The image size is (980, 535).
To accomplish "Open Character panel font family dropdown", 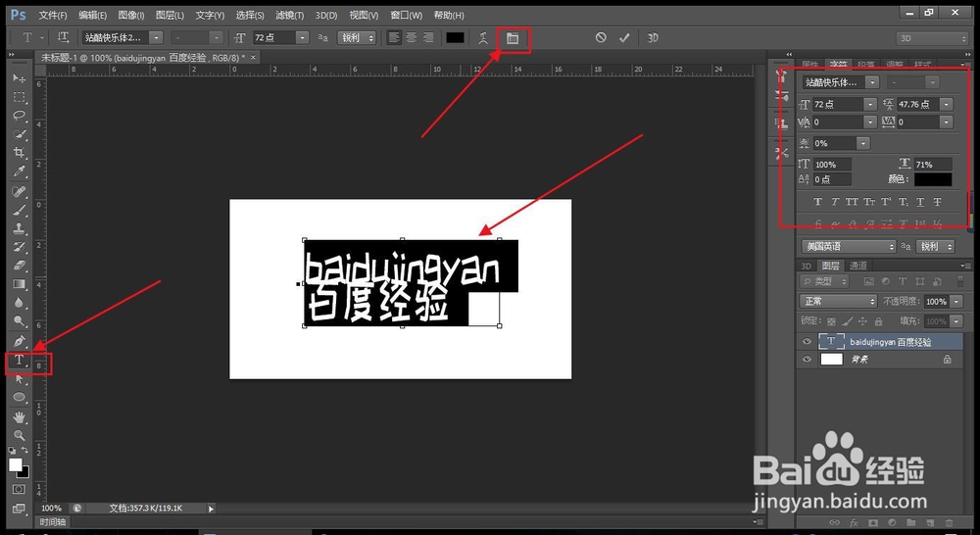I will (872, 82).
